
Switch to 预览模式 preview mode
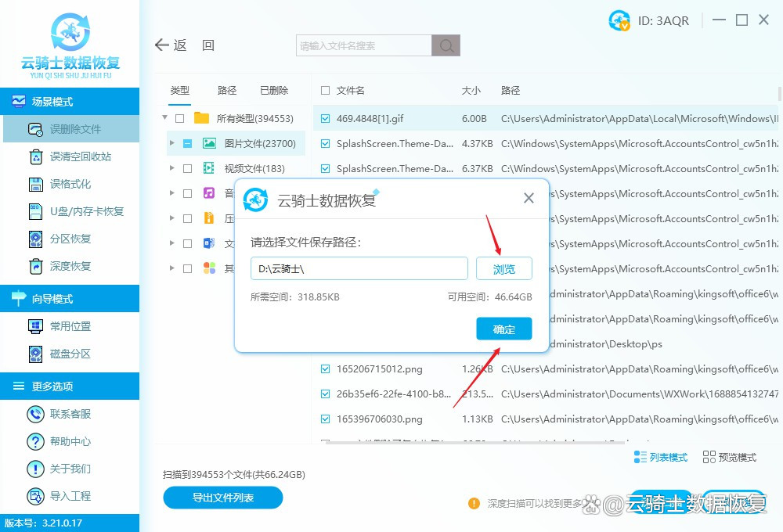point(728,457)
